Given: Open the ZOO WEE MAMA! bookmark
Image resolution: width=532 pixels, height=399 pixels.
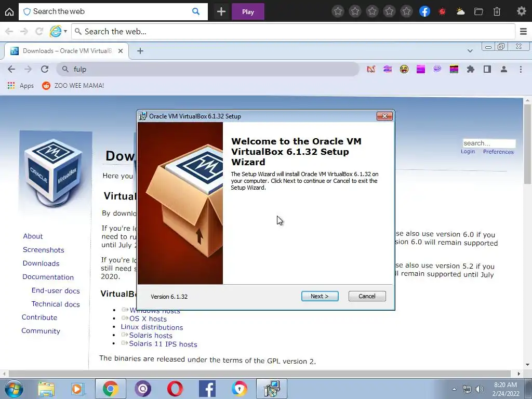Looking at the screenshot, I should 73,86.
